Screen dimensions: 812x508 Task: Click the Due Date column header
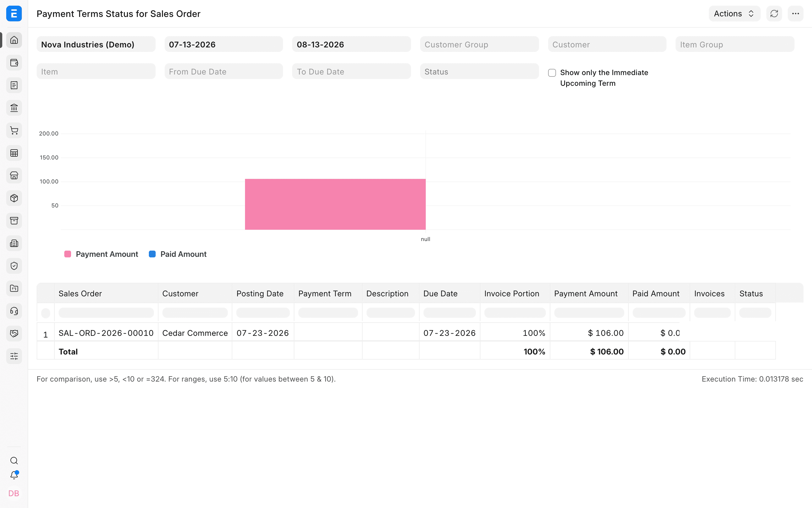coord(449,293)
